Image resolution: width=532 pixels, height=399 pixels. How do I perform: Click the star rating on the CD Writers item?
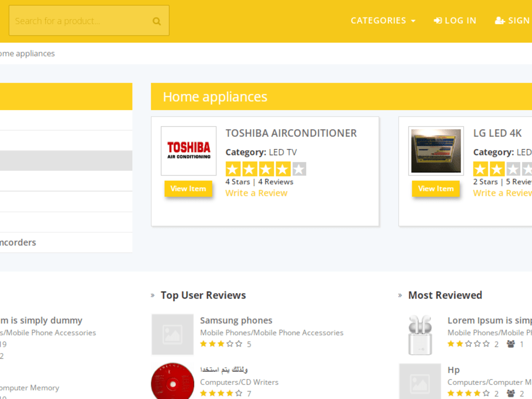[x=221, y=393]
